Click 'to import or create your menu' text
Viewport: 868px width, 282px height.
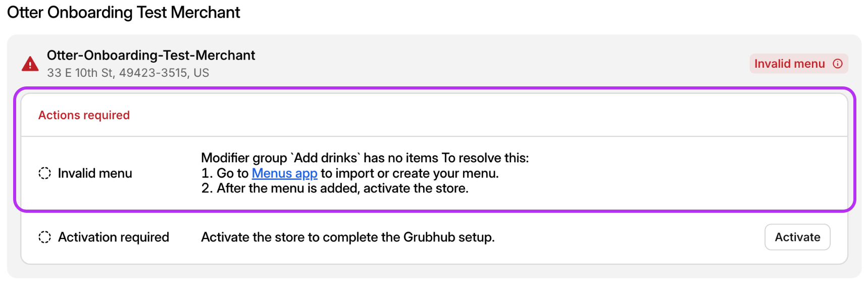410,173
